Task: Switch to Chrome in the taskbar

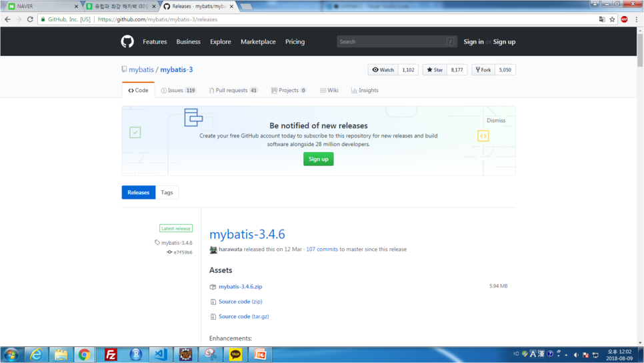Action: click(84, 354)
